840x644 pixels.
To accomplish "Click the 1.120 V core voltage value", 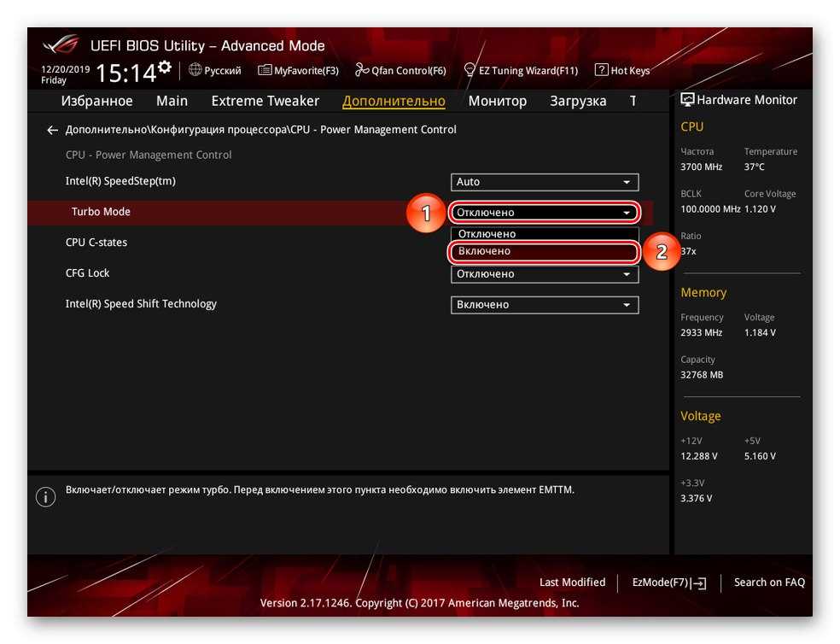I will 760,209.
